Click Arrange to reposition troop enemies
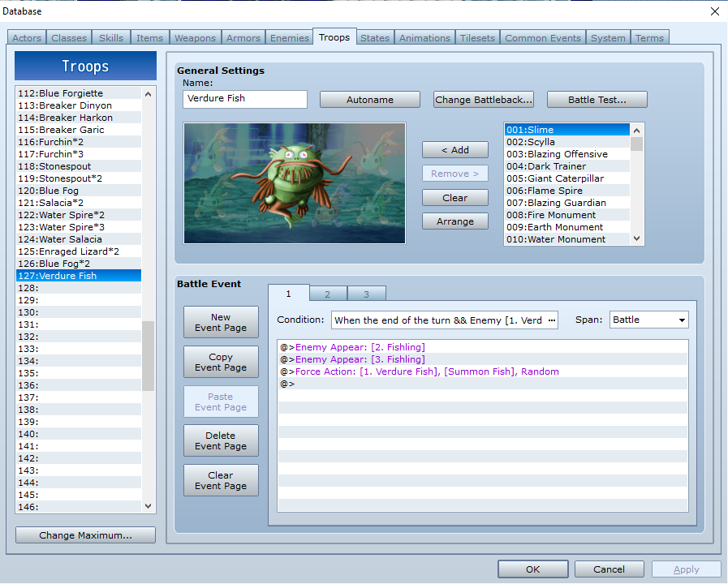 click(x=454, y=221)
